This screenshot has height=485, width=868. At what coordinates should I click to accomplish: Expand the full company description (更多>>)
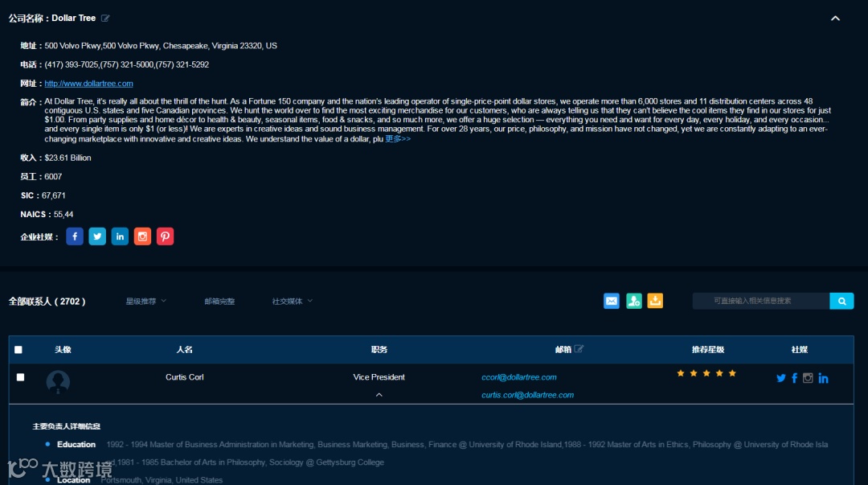[398, 138]
